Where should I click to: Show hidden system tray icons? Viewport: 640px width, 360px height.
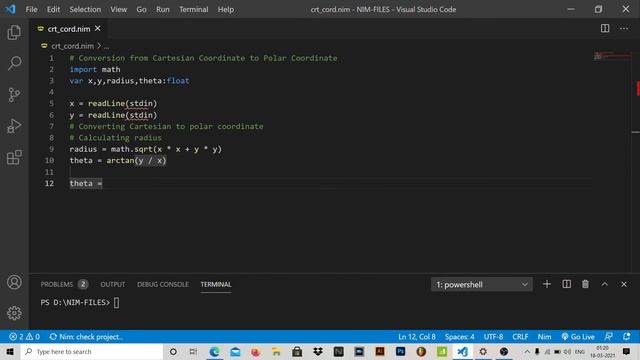(x=527, y=351)
